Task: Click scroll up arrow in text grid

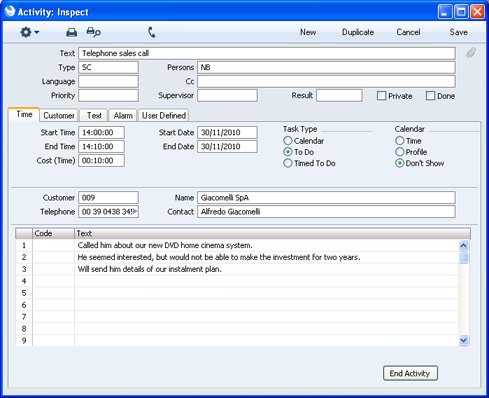Action: (464, 246)
